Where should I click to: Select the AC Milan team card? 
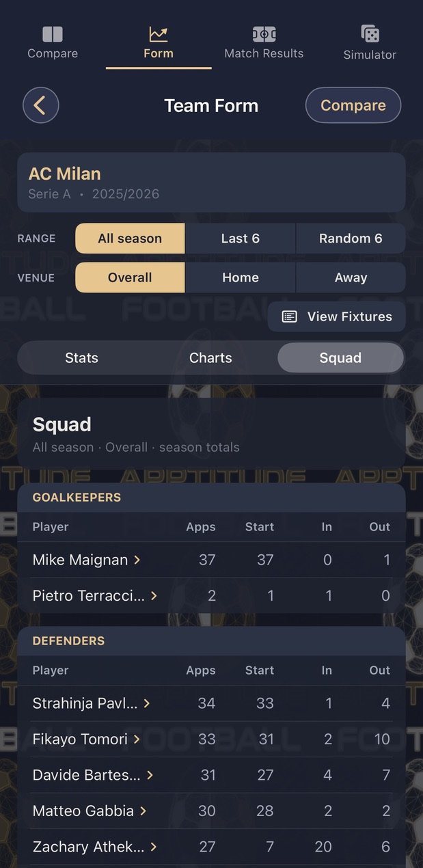[x=211, y=182]
